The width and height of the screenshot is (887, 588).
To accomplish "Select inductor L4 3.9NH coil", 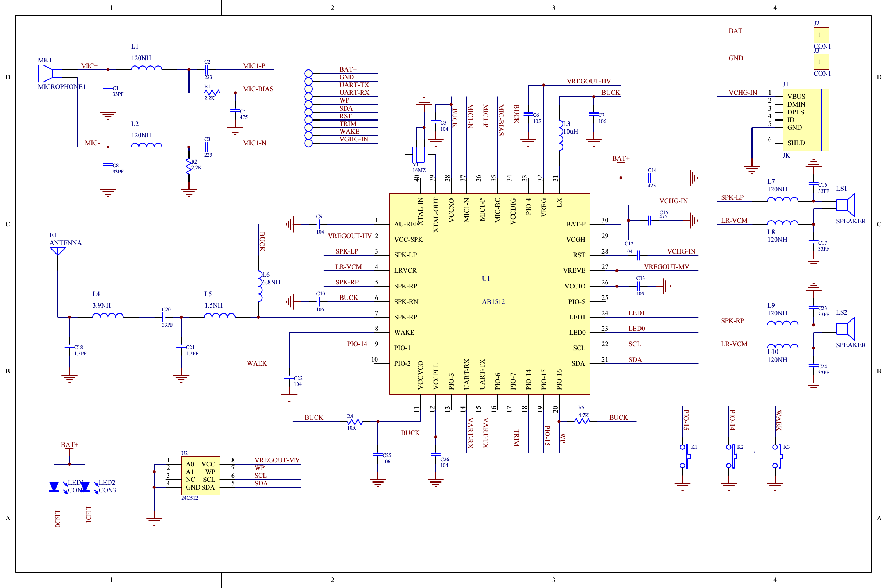I will click(x=108, y=315).
